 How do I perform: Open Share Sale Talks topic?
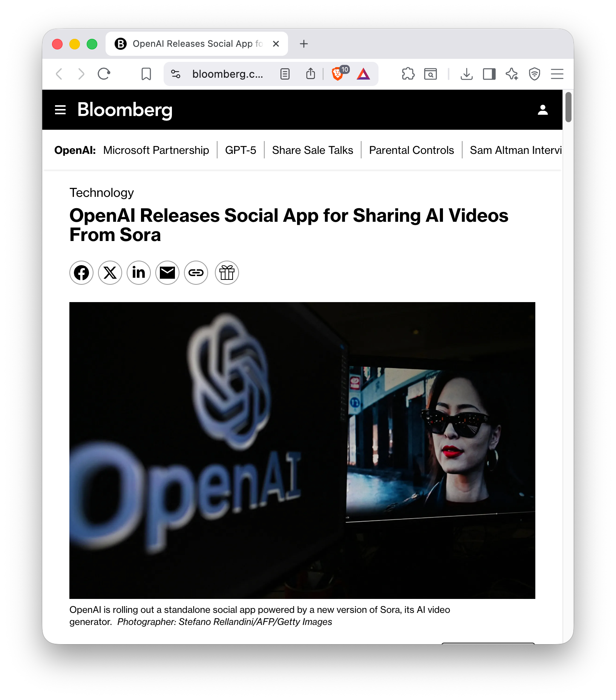(x=313, y=150)
